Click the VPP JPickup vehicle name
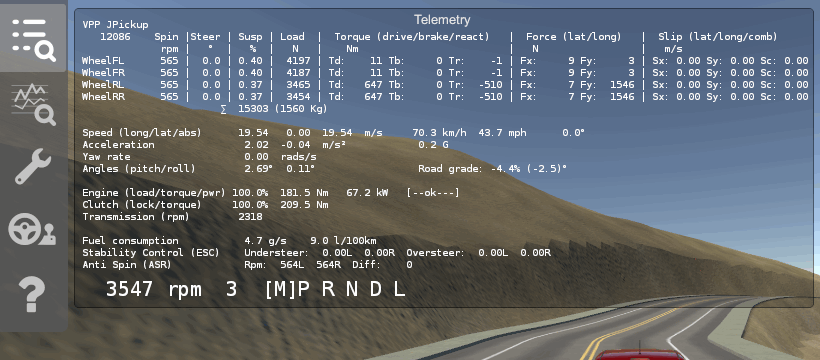Screen dimensions: 820x360 [115, 25]
